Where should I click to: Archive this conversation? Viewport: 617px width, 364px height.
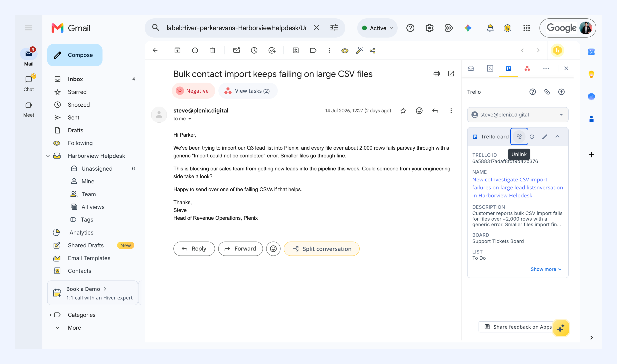(x=177, y=51)
